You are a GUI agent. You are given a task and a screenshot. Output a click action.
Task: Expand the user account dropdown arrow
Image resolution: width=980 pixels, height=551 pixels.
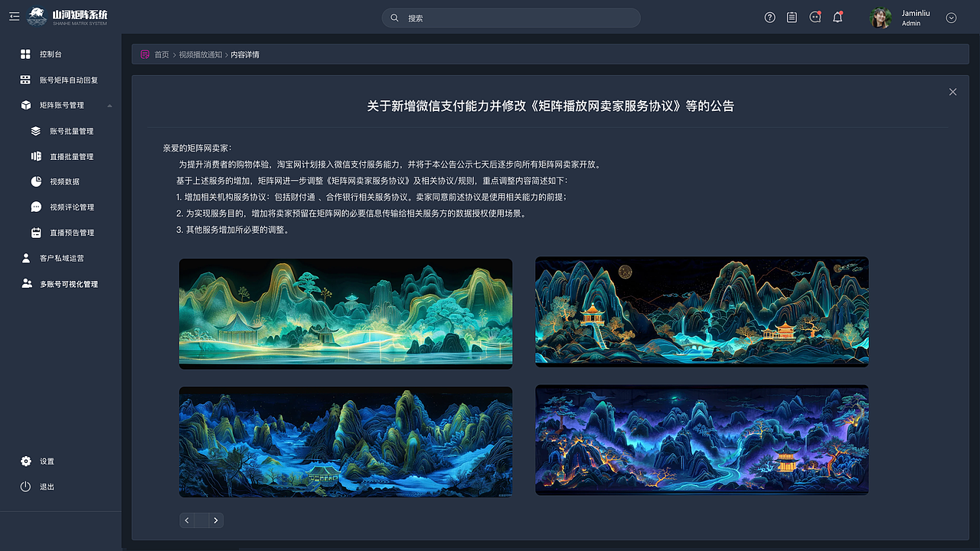tap(951, 18)
